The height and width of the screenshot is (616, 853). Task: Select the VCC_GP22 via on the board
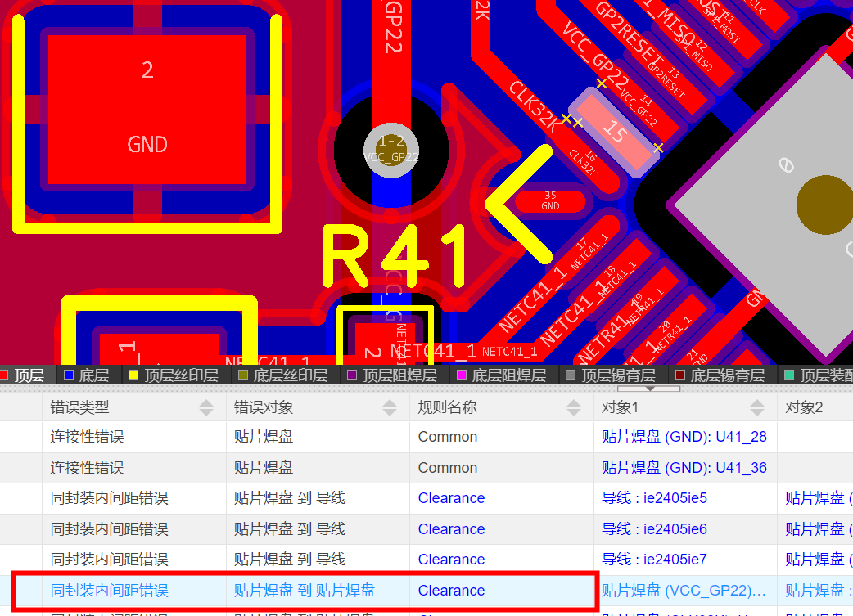tap(391, 149)
